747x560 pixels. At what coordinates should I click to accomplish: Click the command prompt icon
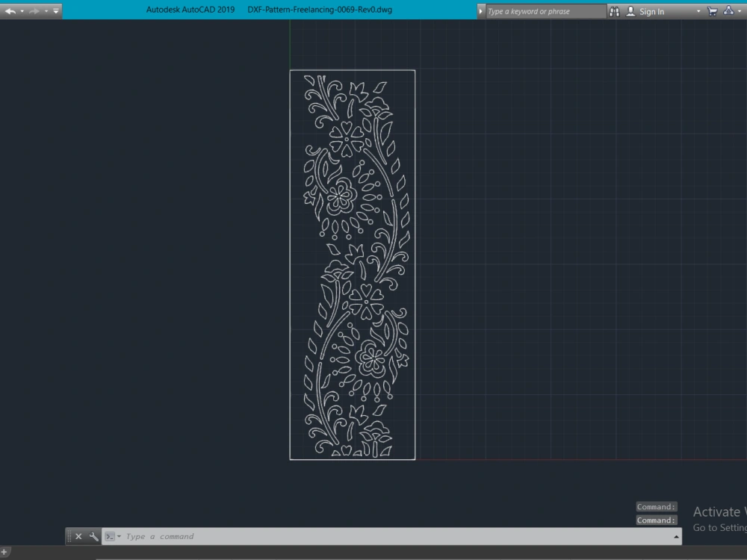tap(111, 536)
